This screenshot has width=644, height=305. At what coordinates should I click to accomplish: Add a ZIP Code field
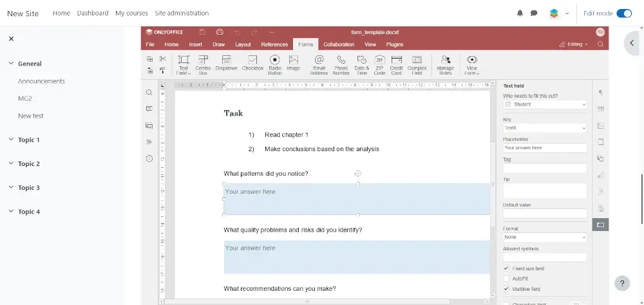pos(379,64)
